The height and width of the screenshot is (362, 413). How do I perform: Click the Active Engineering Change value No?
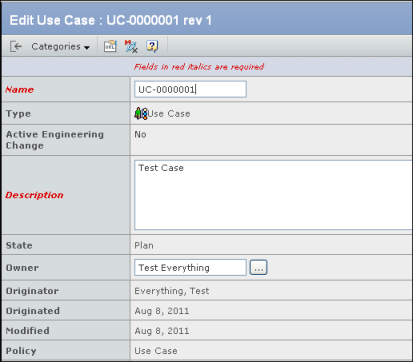140,134
